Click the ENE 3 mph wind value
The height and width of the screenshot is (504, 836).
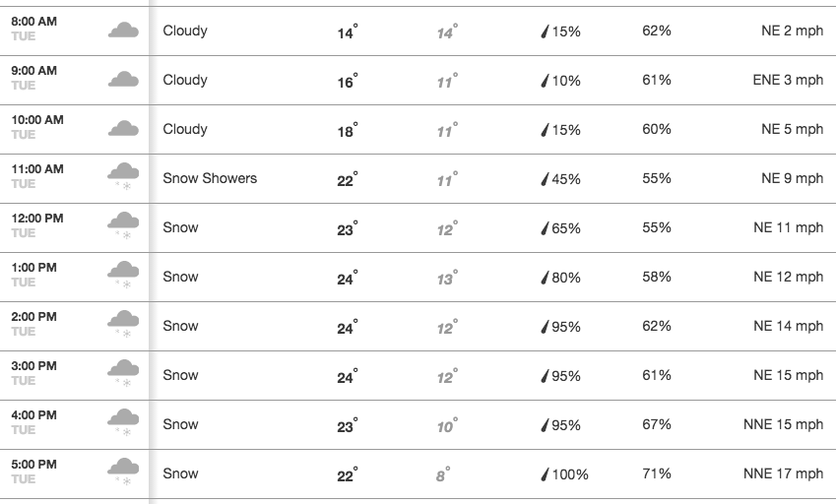[x=788, y=80]
